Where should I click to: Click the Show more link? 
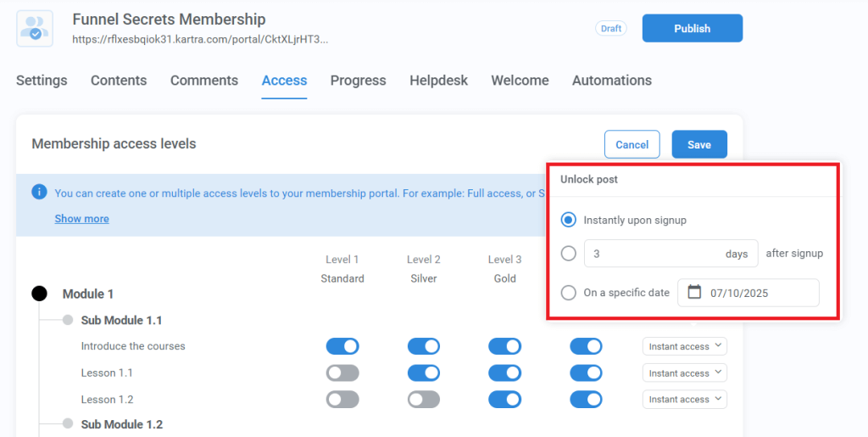pos(81,219)
